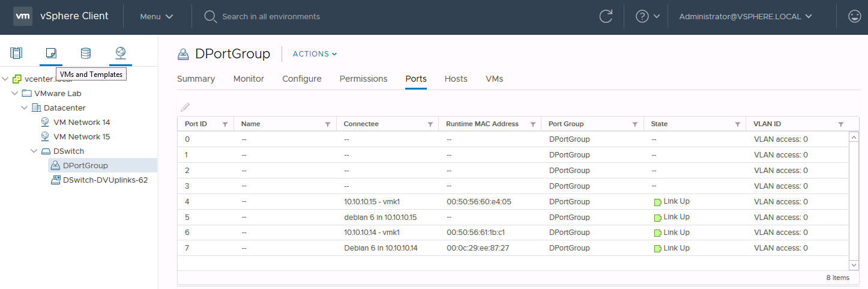The width and height of the screenshot is (868, 289).
Task: Open the VMs tab
Action: click(494, 79)
